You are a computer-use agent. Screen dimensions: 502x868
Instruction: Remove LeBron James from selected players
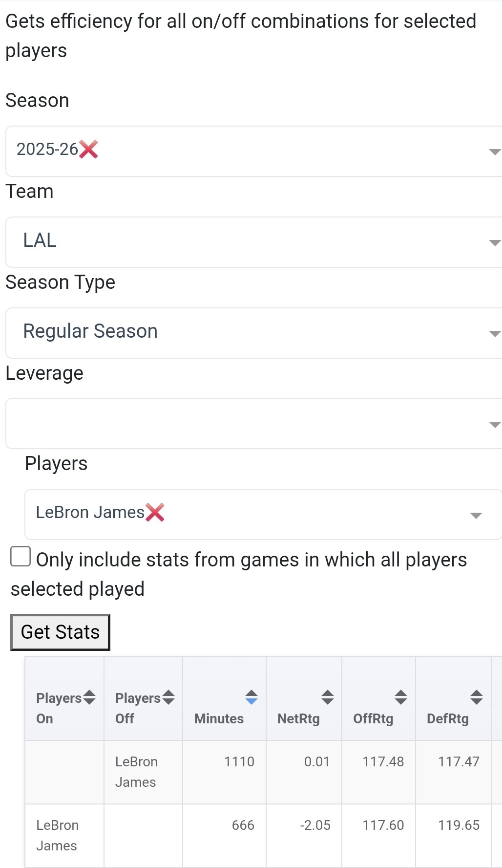point(155,513)
